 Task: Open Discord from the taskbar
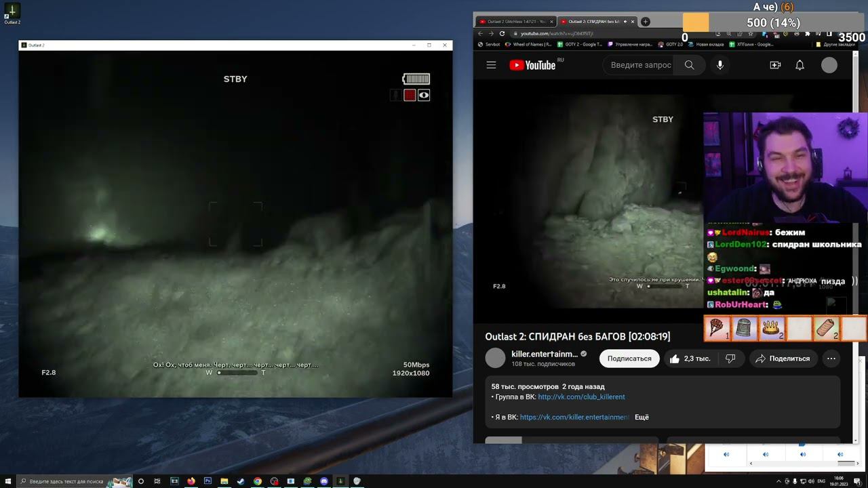pos(324,481)
